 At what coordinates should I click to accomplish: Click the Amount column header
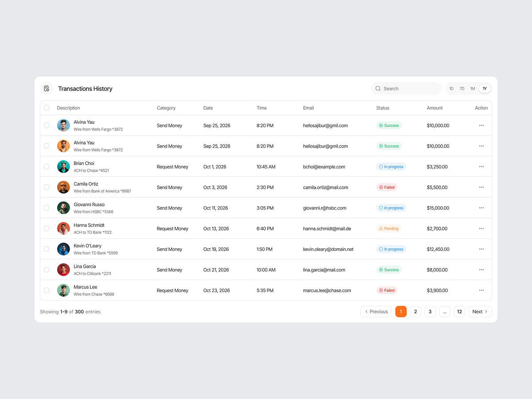click(x=435, y=108)
